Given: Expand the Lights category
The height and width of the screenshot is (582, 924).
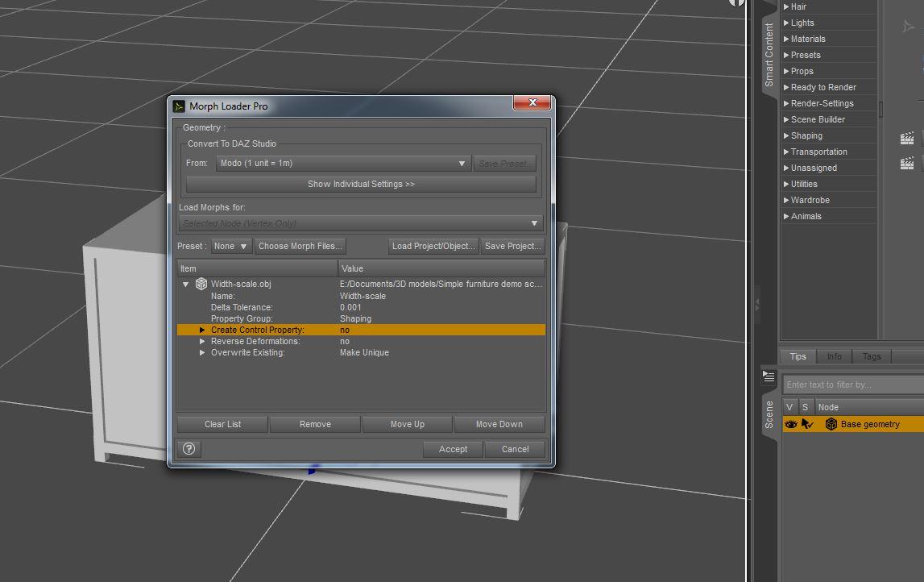Looking at the screenshot, I should tap(786, 23).
